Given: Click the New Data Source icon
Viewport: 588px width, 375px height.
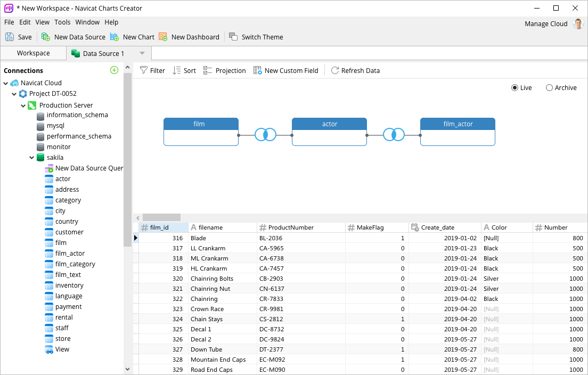Looking at the screenshot, I should coord(45,37).
